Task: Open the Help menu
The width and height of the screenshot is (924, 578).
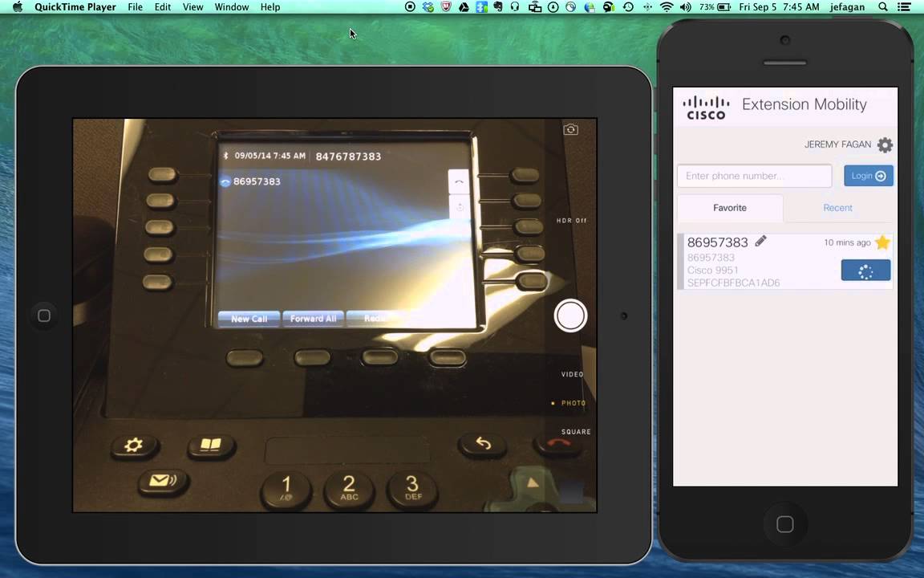Action: (270, 7)
